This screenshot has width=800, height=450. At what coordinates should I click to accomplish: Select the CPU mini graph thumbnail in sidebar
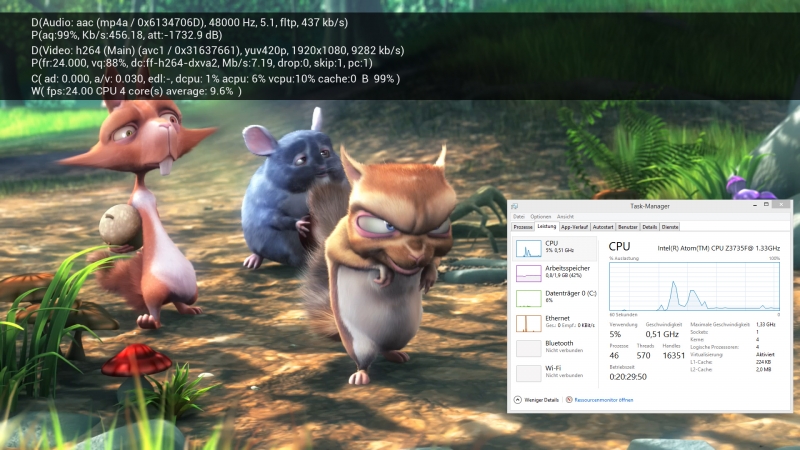click(529, 248)
